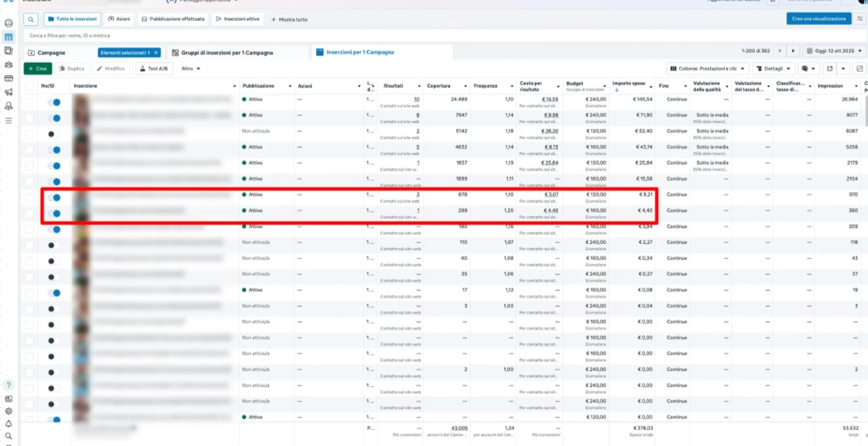
Task: Click the Inserzioni attive filter
Action: coord(238,19)
